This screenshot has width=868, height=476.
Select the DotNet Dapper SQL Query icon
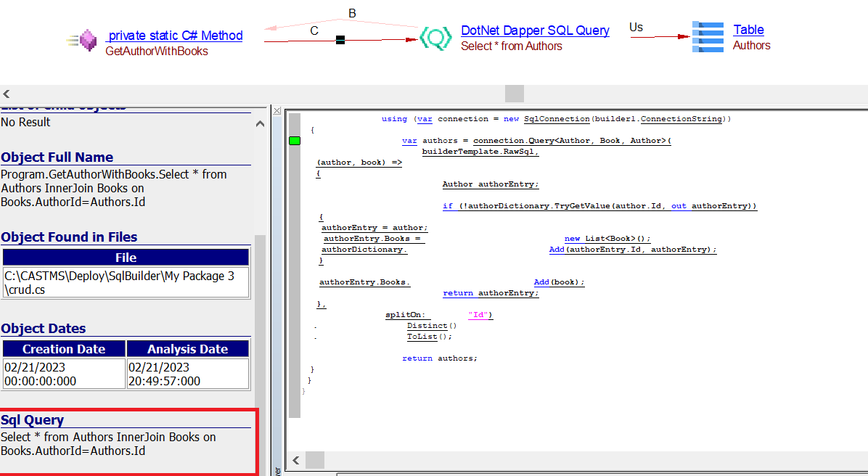point(435,36)
